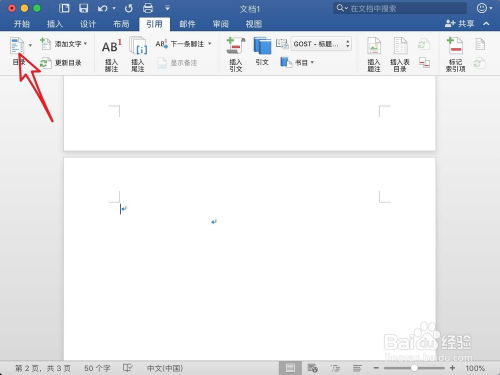Click the Insert Footnote AB icon

click(111, 47)
